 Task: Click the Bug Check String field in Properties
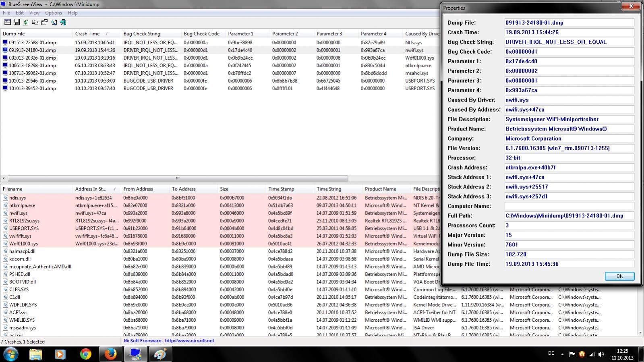click(569, 42)
